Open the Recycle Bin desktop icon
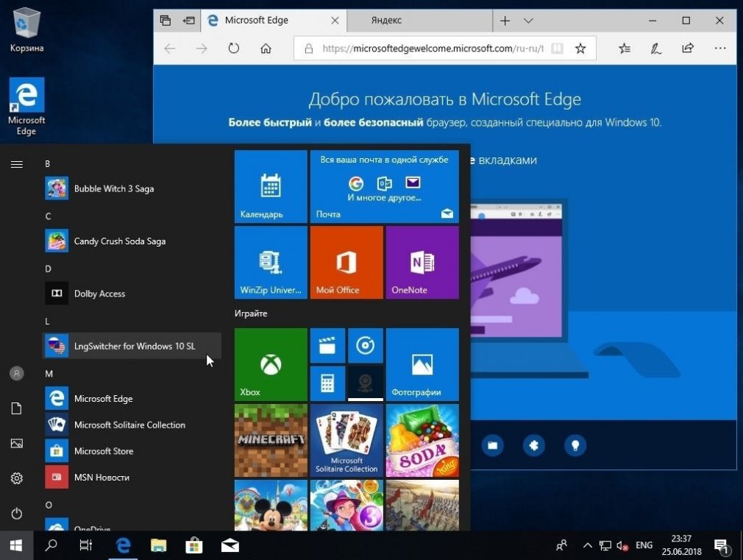This screenshot has width=743, height=560. click(26, 29)
